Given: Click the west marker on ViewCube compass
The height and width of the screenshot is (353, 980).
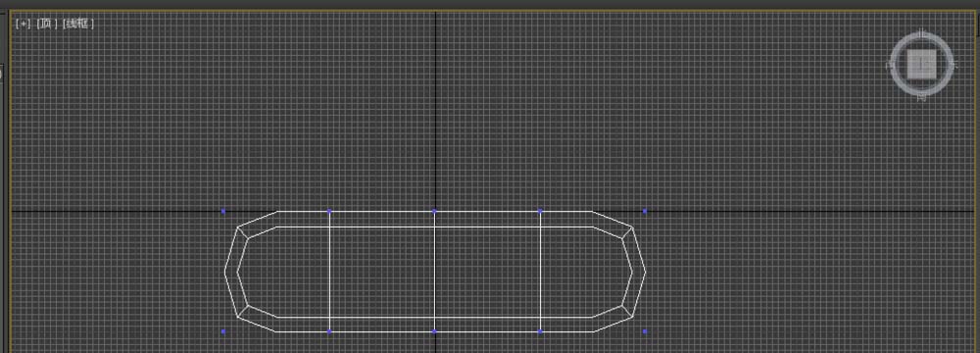Looking at the screenshot, I should pos(890,64).
